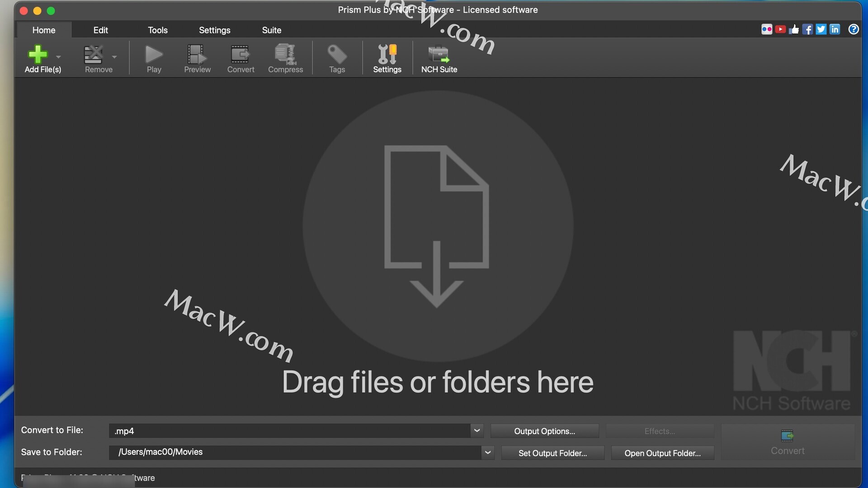The width and height of the screenshot is (868, 488).
Task: Click the Output Options... button
Action: [x=544, y=431]
